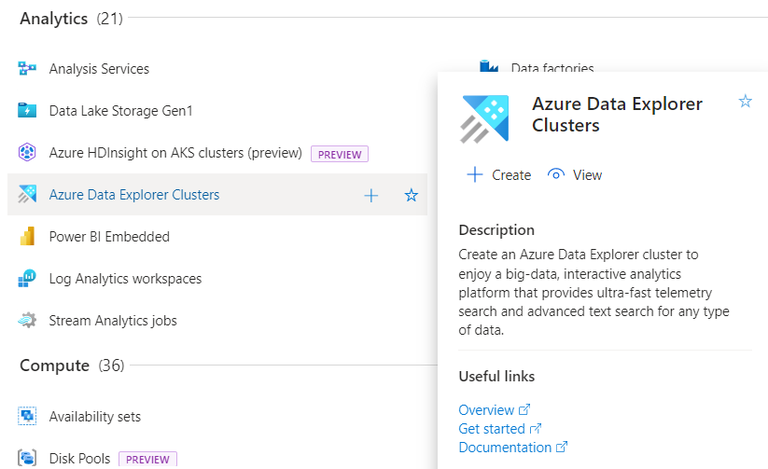The height and width of the screenshot is (469, 768).
Task: Click Create in the flyout card
Action: coord(499,175)
